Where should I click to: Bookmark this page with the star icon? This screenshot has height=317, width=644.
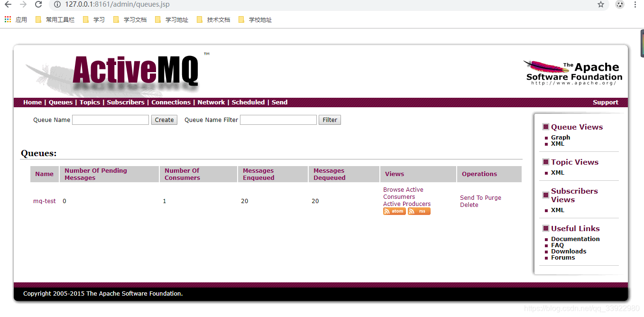[601, 5]
